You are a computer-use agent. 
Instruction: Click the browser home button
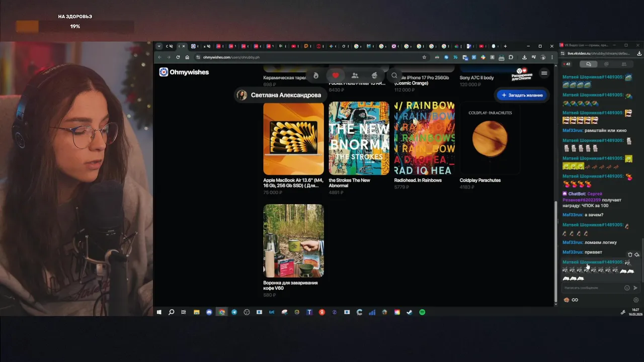coord(187,57)
